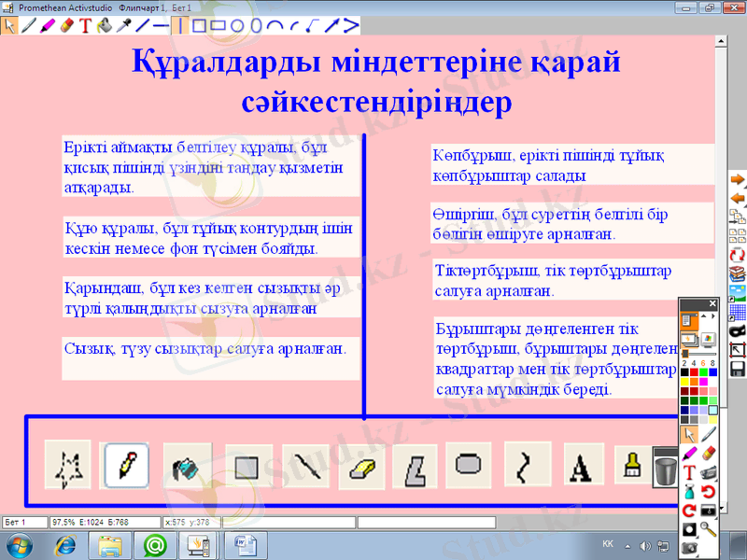The image size is (747, 560).
Task: Toggle the reveal mask icon on sidebar
Action: pyautogui.click(x=737, y=331)
